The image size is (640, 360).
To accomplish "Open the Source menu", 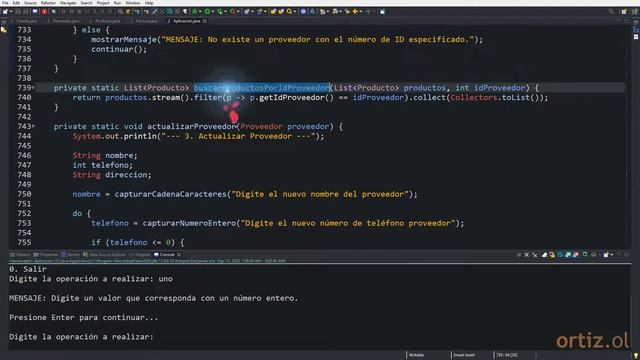I will pos(30,3).
